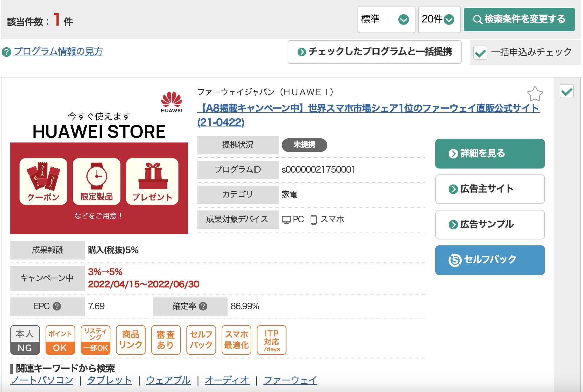The height and width of the screenshot is (392, 583).
Task: Click the HUAWEI STORE banner image
Action: point(99,161)
